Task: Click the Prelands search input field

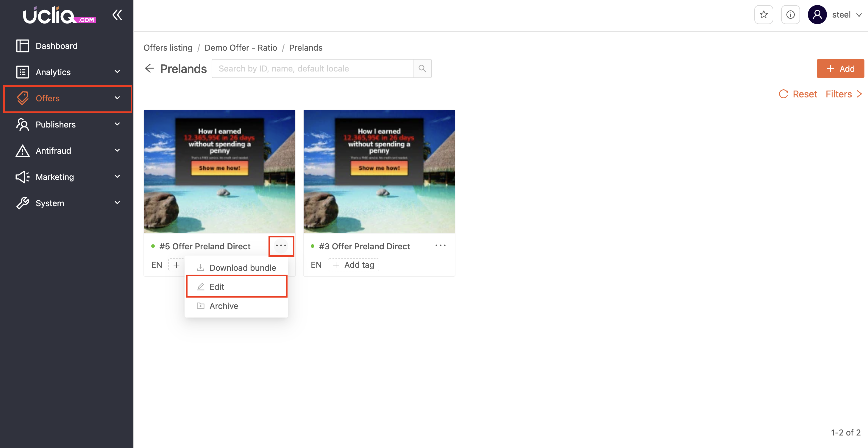Action: click(x=312, y=69)
